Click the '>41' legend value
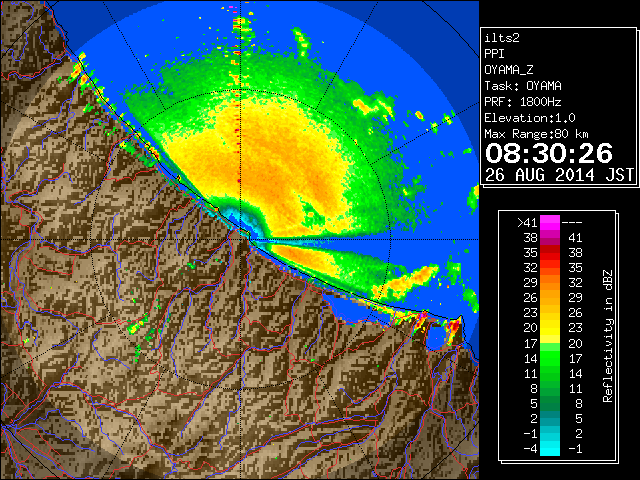The width and height of the screenshot is (640, 480). (x=527, y=223)
